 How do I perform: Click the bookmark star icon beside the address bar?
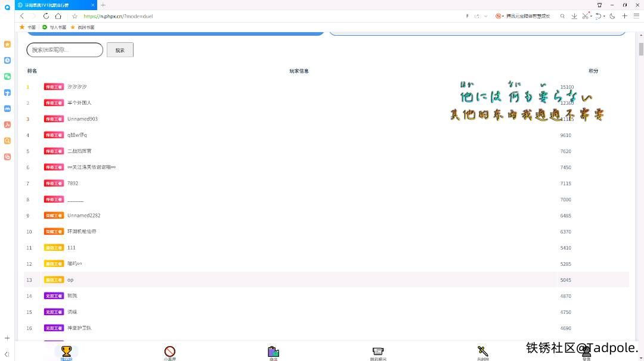75,16
